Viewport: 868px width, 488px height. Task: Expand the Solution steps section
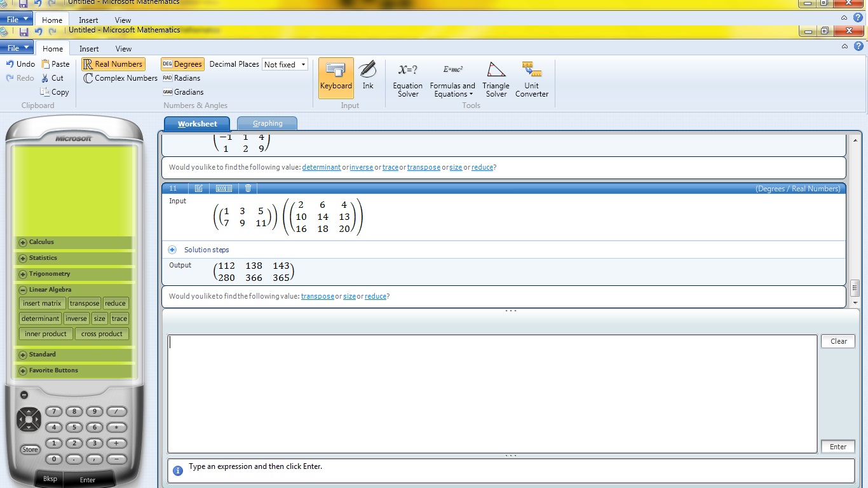(x=172, y=250)
